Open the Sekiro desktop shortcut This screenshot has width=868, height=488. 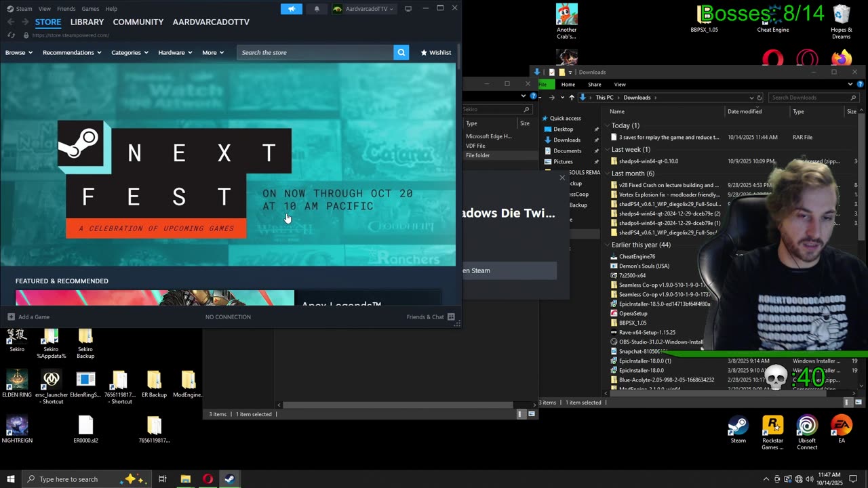tap(17, 341)
